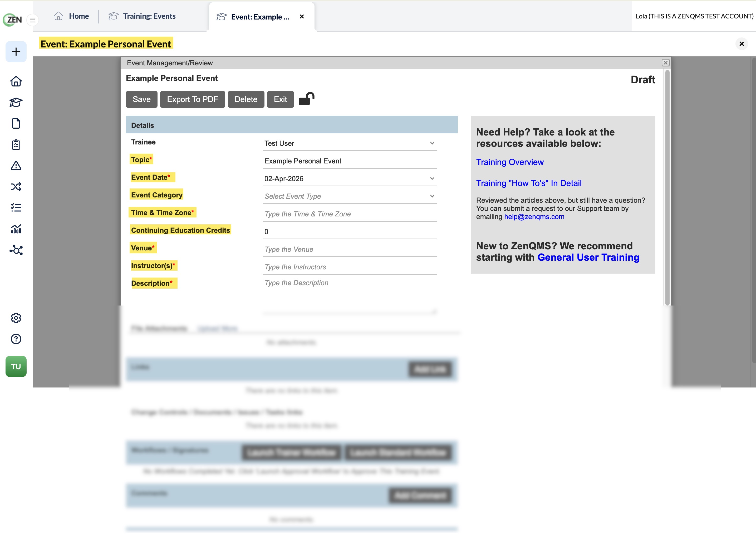Viewport: 756px width, 538px height.
Task: Click into the Description text area
Action: pos(350,295)
